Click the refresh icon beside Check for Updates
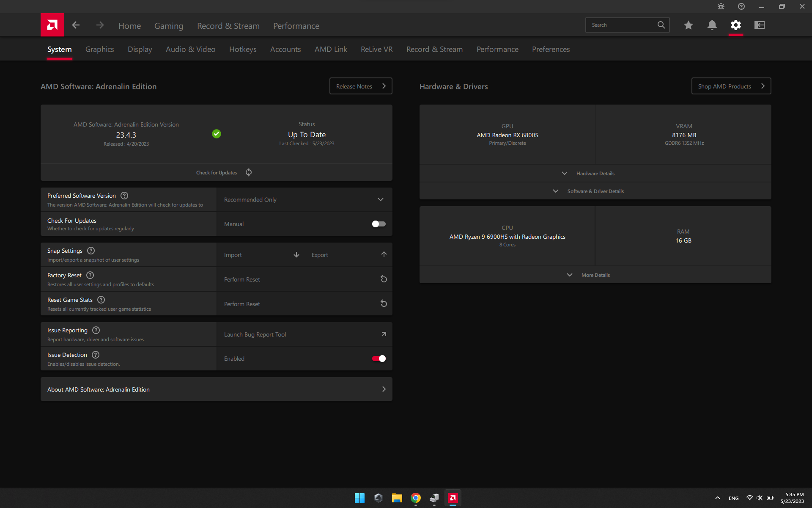This screenshot has height=508, width=812. click(249, 172)
